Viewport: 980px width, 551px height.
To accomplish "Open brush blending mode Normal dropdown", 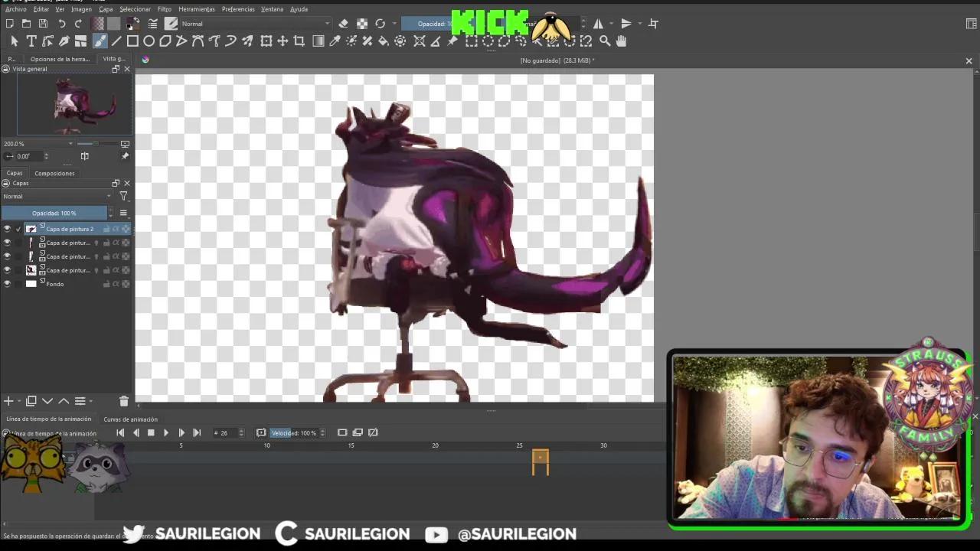I will tap(256, 24).
